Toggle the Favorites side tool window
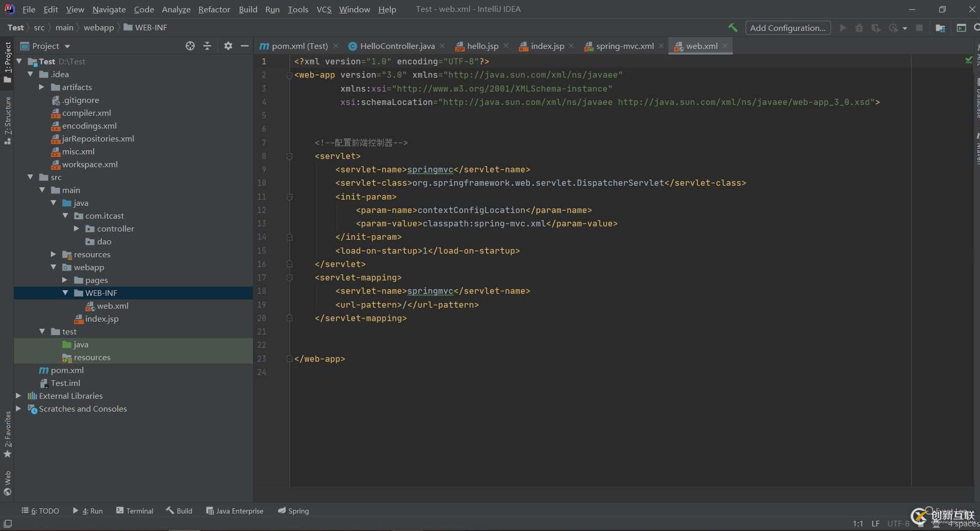Viewport: 980px width, 531px height. click(x=8, y=434)
